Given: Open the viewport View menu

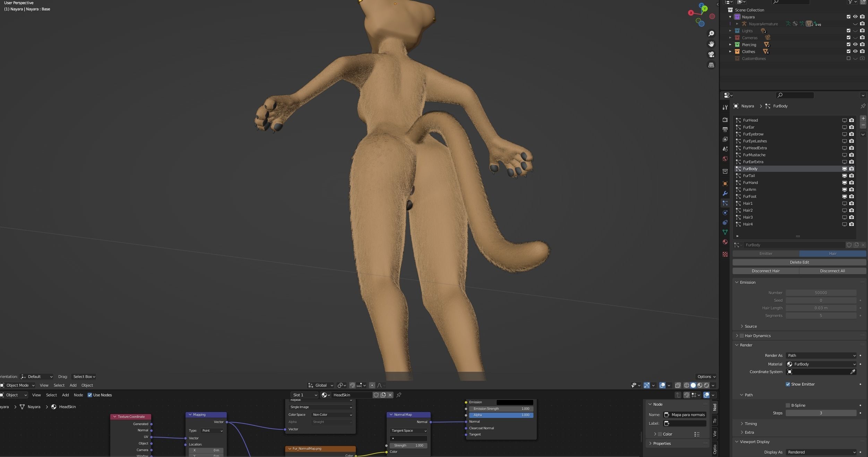Looking at the screenshot, I should (44, 385).
